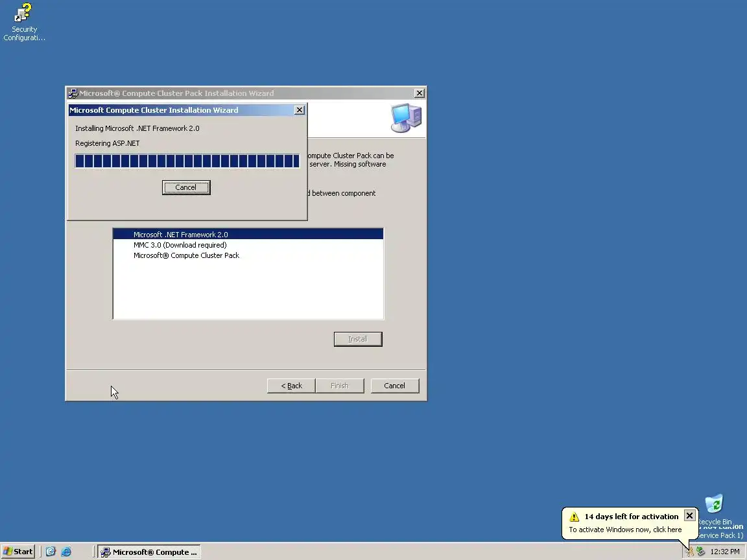Click the Install button
Image resolution: width=747 pixels, height=560 pixels.
(x=358, y=339)
